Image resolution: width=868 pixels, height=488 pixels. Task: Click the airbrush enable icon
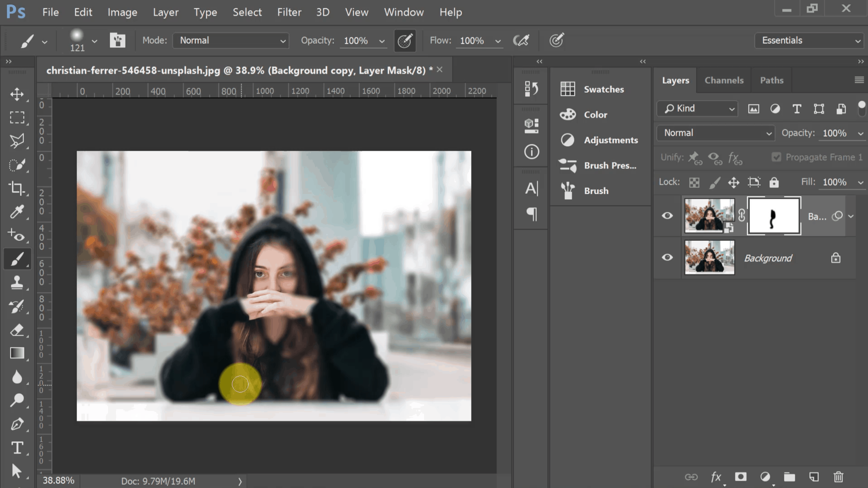click(521, 40)
